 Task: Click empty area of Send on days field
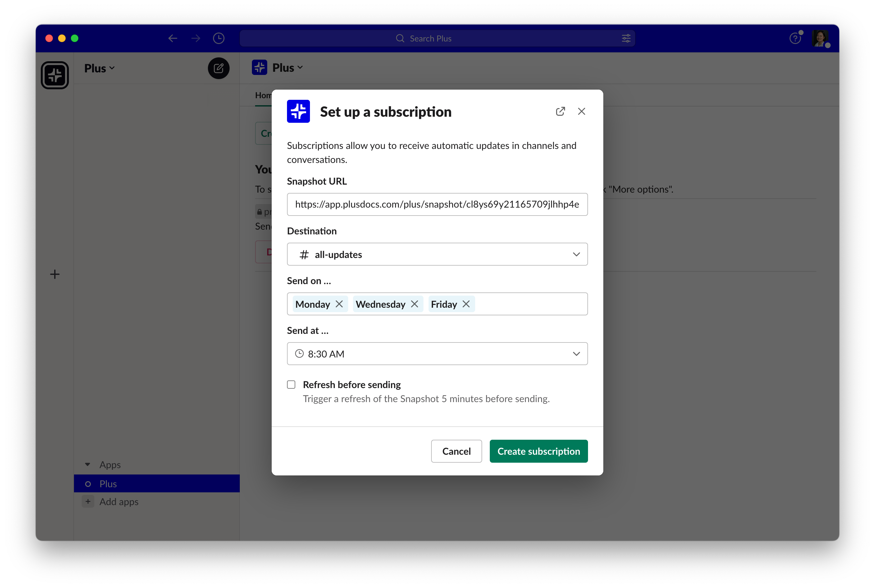pyautogui.click(x=531, y=304)
